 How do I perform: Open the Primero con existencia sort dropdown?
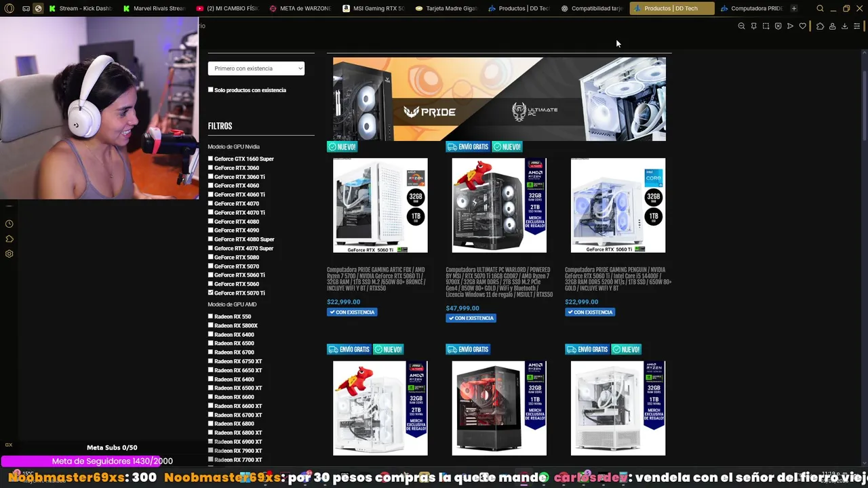point(256,68)
